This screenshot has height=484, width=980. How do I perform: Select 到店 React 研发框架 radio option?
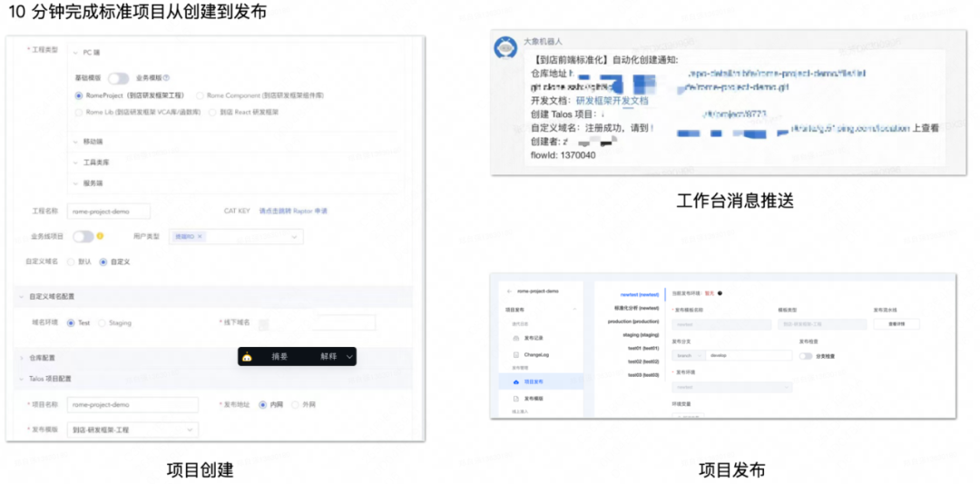[212, 113]
